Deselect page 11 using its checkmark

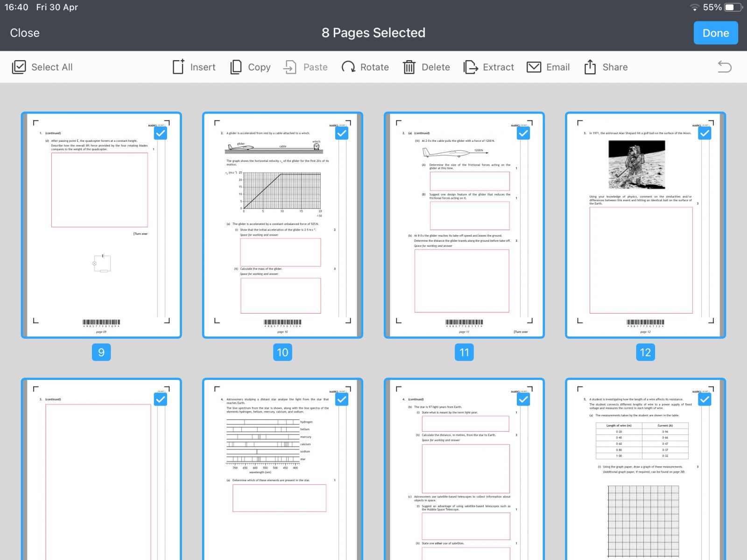(523, 133)
